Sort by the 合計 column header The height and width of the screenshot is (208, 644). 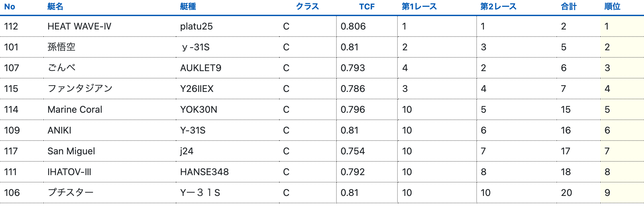click(569, 7)
